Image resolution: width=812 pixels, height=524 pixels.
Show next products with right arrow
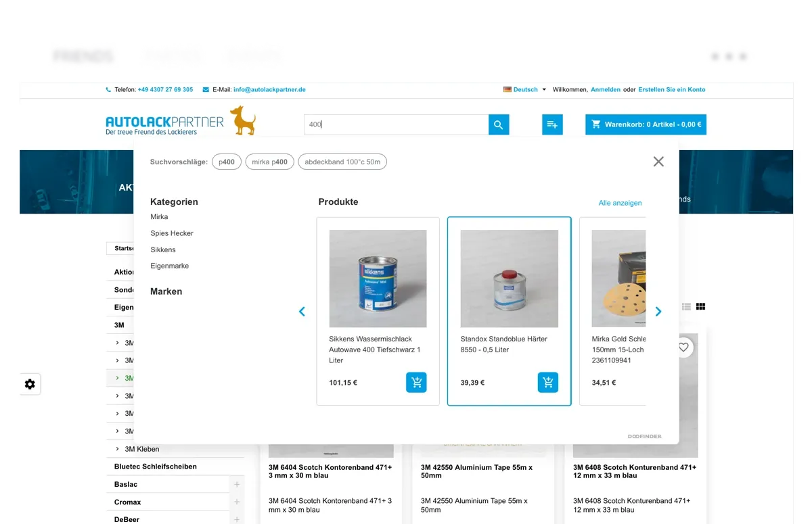(658, 312)
